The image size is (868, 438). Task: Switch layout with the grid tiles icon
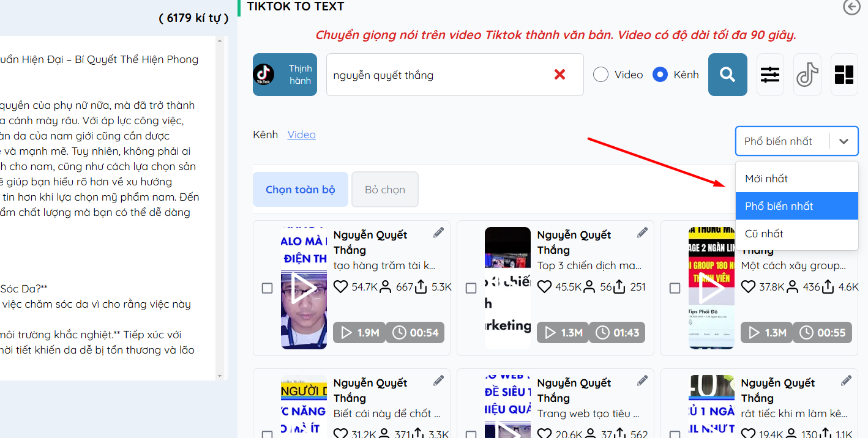coord(844,75)
